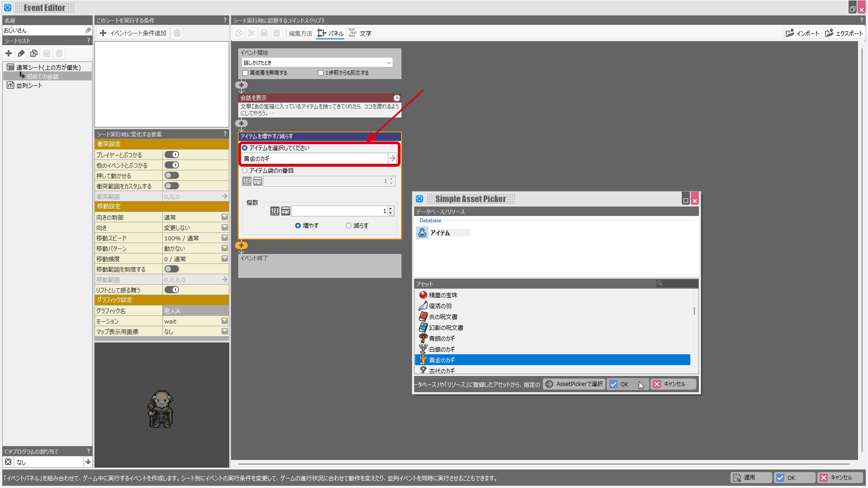Click the old man character preview
Viewport: 868px width, 488px height.
click(x=160, y=409)
